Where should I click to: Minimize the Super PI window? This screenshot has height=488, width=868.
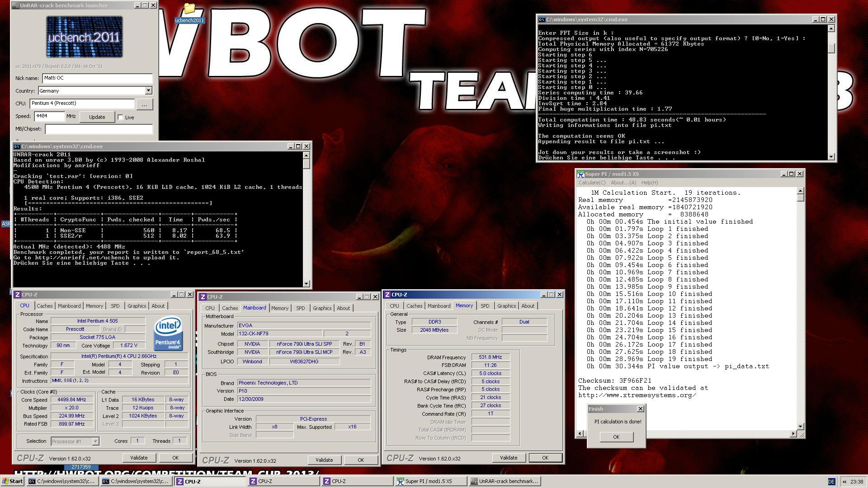(x=783, y=174)
